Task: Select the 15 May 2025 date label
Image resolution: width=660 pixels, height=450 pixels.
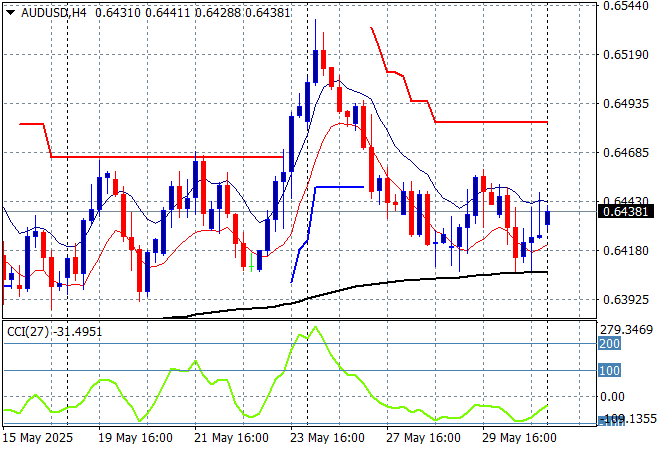Action: pos(37,439)
